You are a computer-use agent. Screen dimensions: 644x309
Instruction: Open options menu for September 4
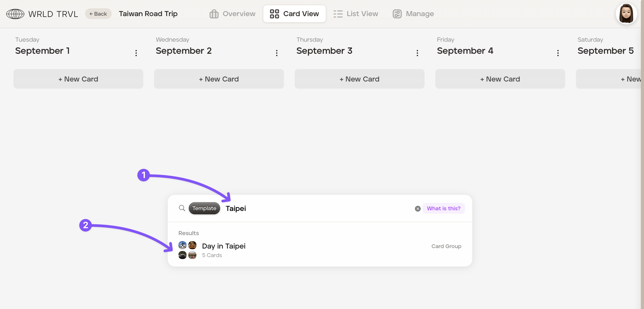point(558,53)
